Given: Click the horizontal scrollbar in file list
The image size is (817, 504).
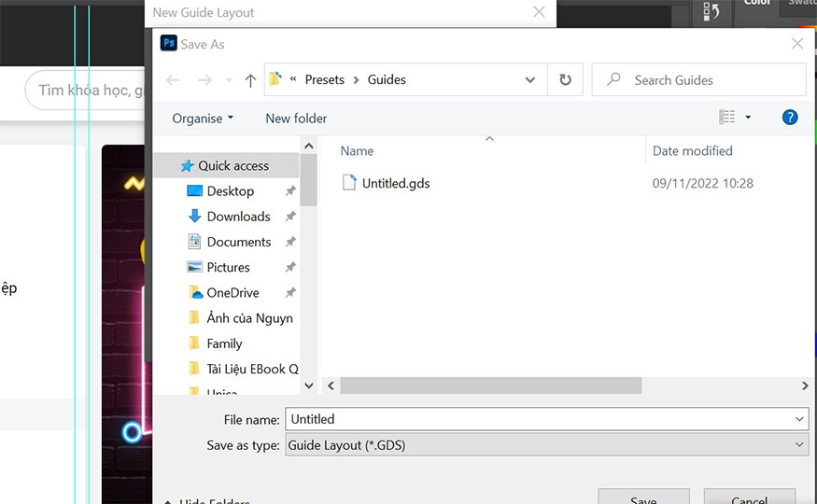Looking at the screenshot, I should [490, 385].
